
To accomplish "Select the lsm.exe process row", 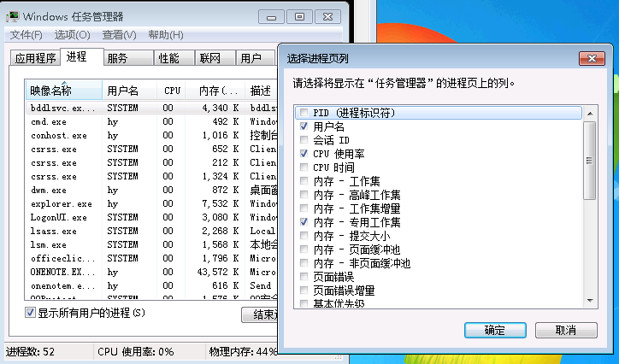I will (x=151, y=245).
